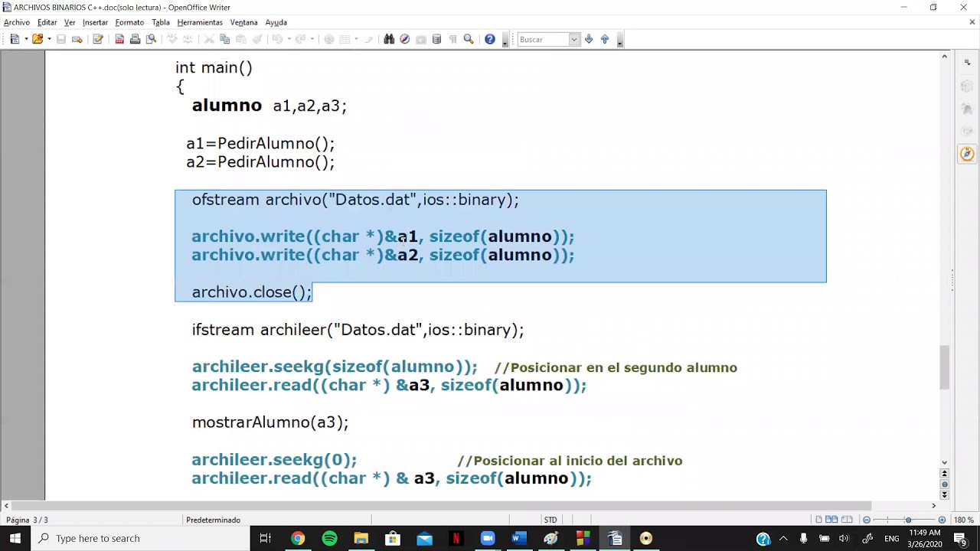
Task: Select side-by-side page view icon
Action: pos(831,520)
